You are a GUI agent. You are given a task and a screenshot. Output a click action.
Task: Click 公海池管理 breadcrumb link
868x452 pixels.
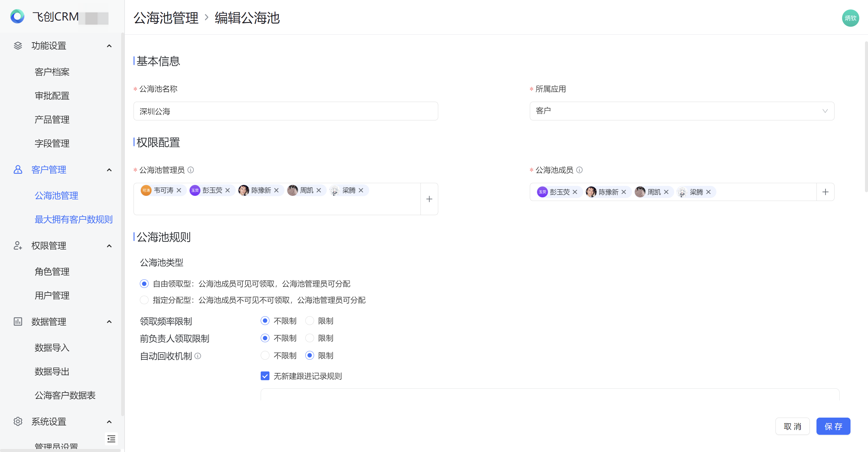point(166,18)
